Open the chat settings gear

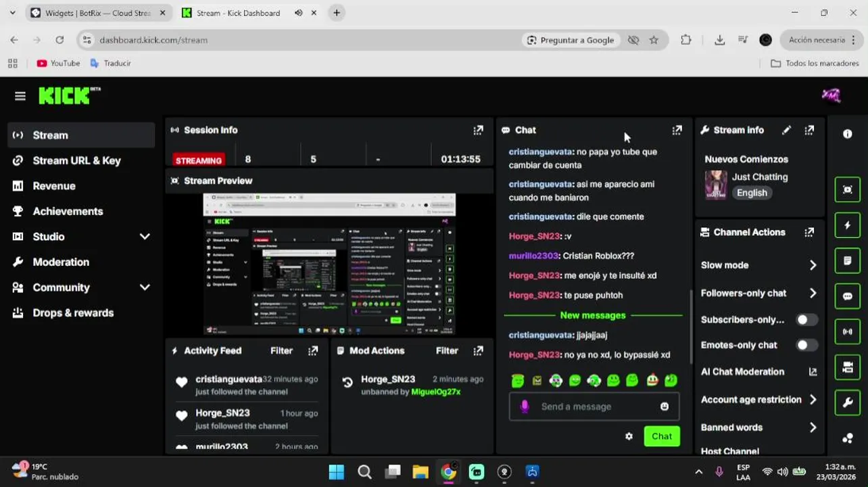(x=629, y=436)
